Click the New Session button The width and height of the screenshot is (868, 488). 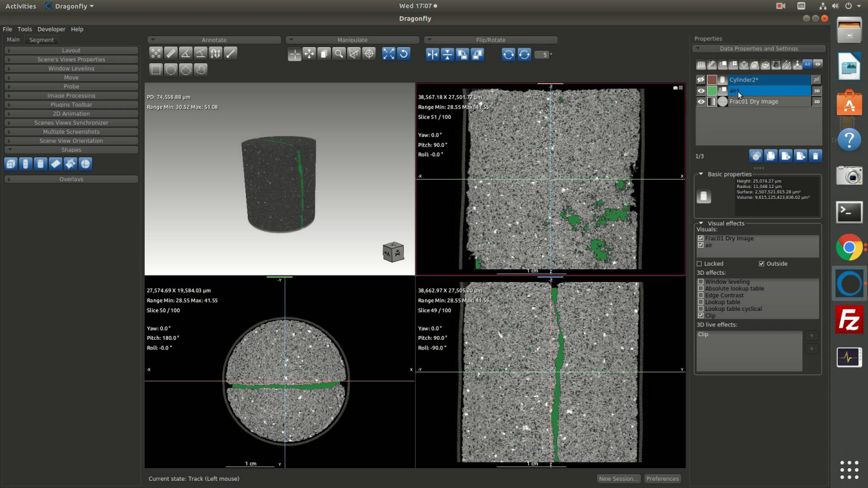pos(618,478)
